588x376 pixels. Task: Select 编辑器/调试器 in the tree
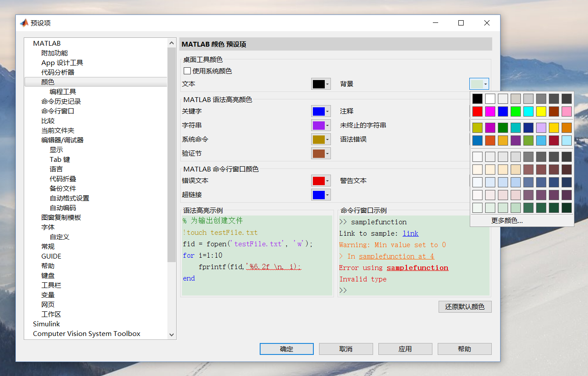(x=62, y=140)
